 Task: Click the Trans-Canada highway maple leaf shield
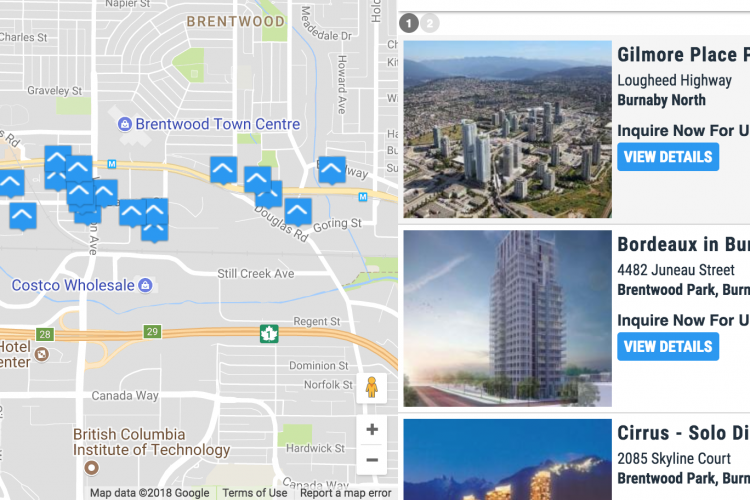click(x=269, y=334)
